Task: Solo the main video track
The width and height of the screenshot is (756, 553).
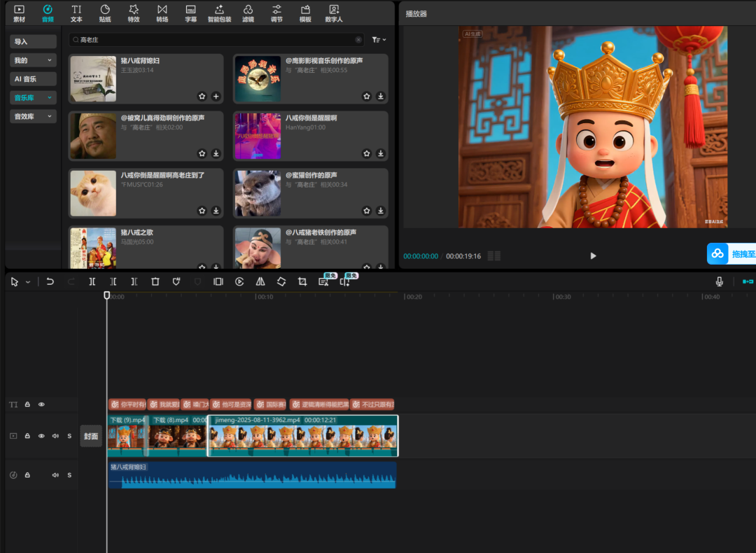Action: click(69, 436)
